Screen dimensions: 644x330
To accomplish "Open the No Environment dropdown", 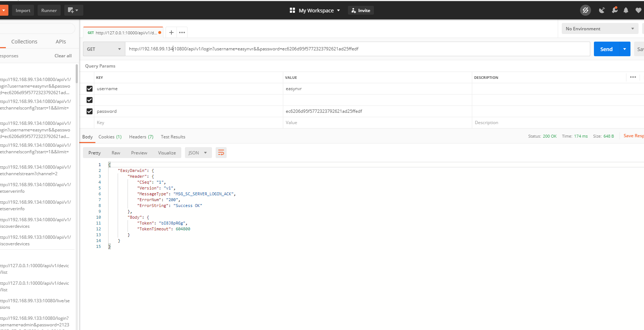I will (600, 28).
